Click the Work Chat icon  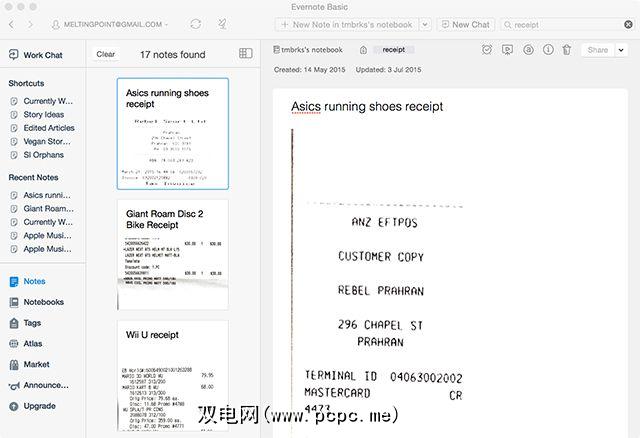(13, 55)
